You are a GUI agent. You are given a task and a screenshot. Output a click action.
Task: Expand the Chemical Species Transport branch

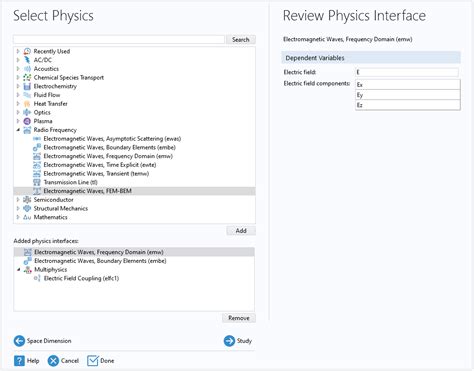tap(18, 77)
